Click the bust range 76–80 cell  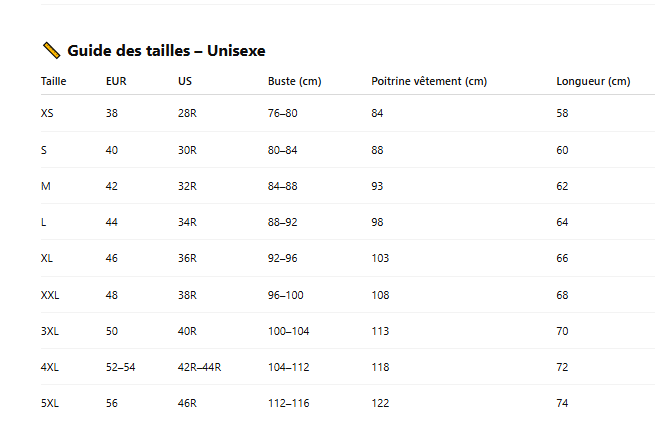pos(282,113)
